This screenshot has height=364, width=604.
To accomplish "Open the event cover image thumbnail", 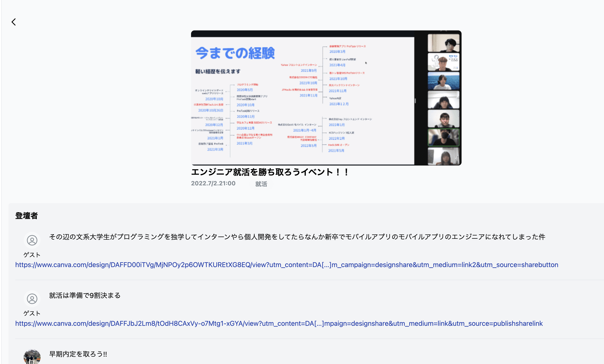I will [326, 98].
